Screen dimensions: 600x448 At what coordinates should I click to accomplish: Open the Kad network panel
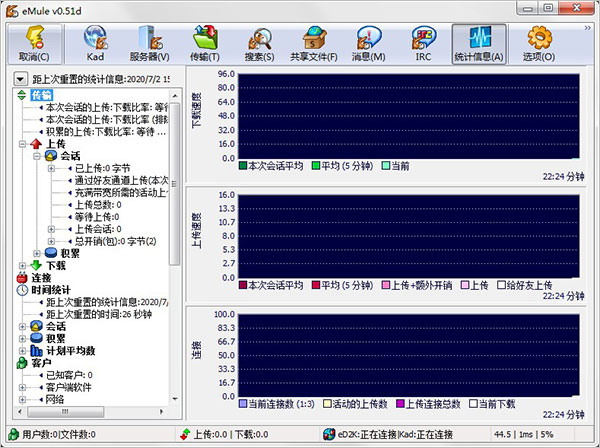96,43
